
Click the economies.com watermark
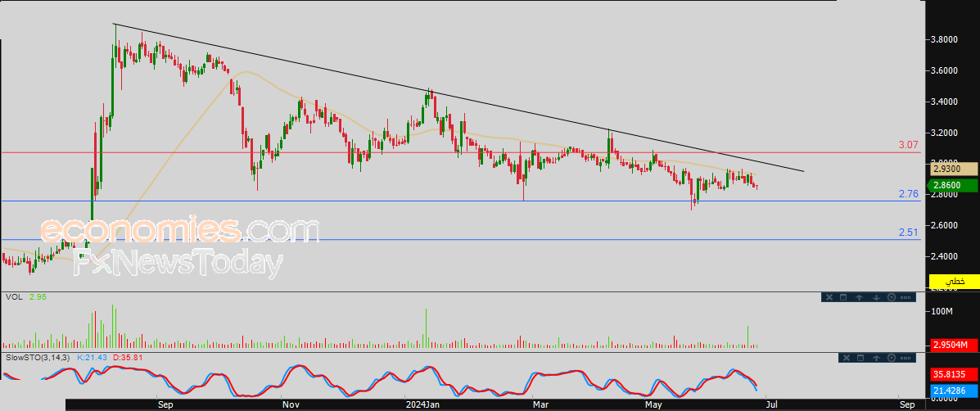click(x=178, y=230)
